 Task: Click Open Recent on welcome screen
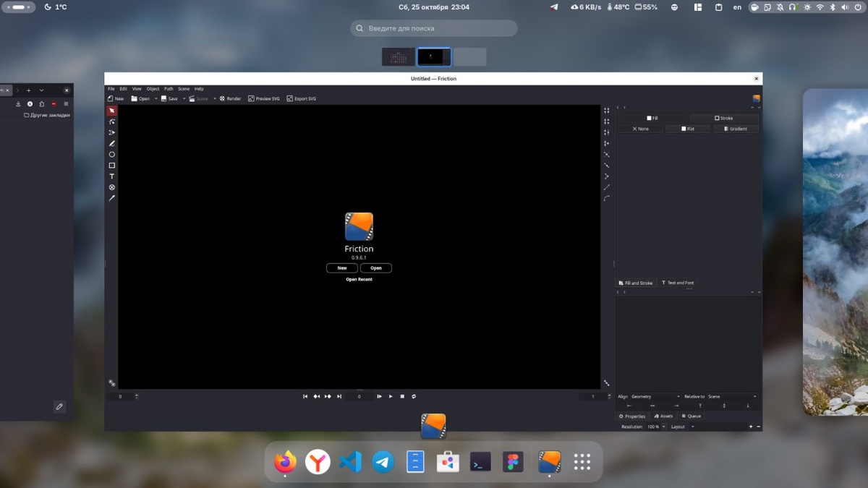click(359, 279)
